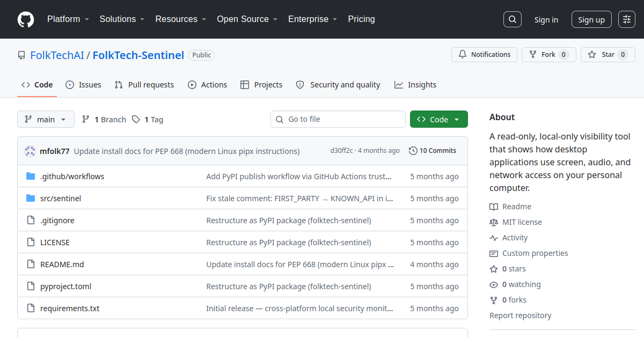Open the Pricing page from header
644x338 pixels.
pyautogui.click(x=361, y=19)
